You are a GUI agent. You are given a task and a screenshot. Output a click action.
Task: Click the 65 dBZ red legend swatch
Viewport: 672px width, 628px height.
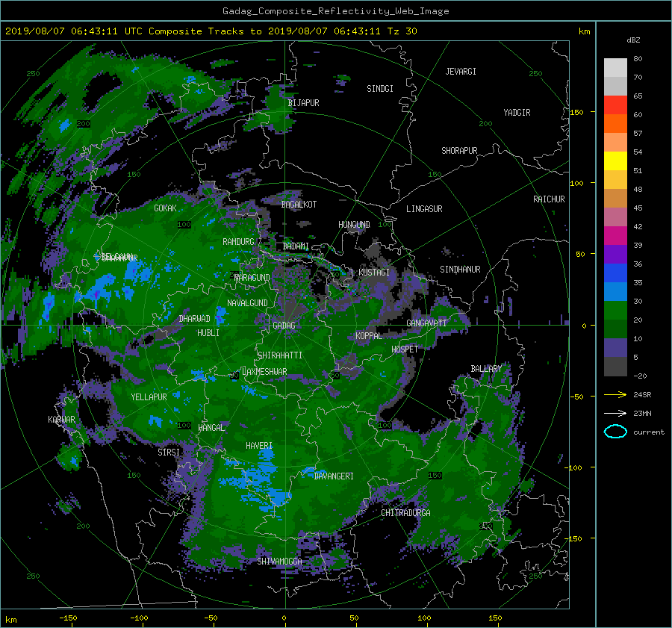tap(615, 105)
